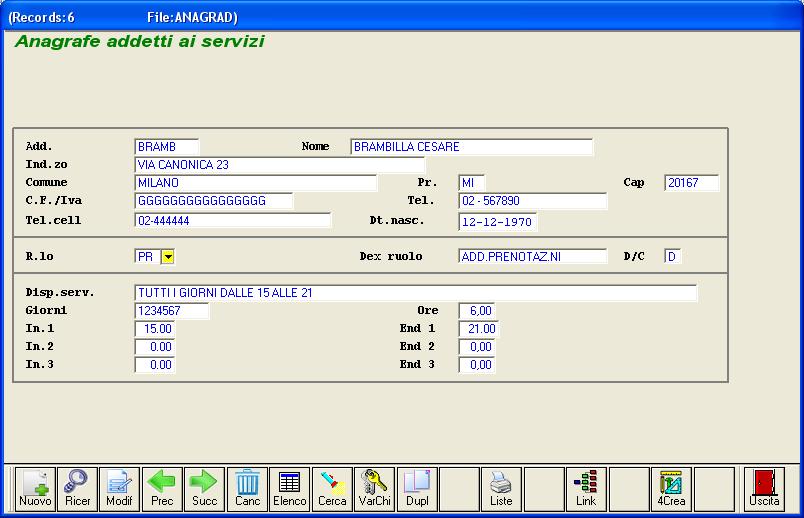
Task: Select the Modif edit record icon
Action: point(119,489)
